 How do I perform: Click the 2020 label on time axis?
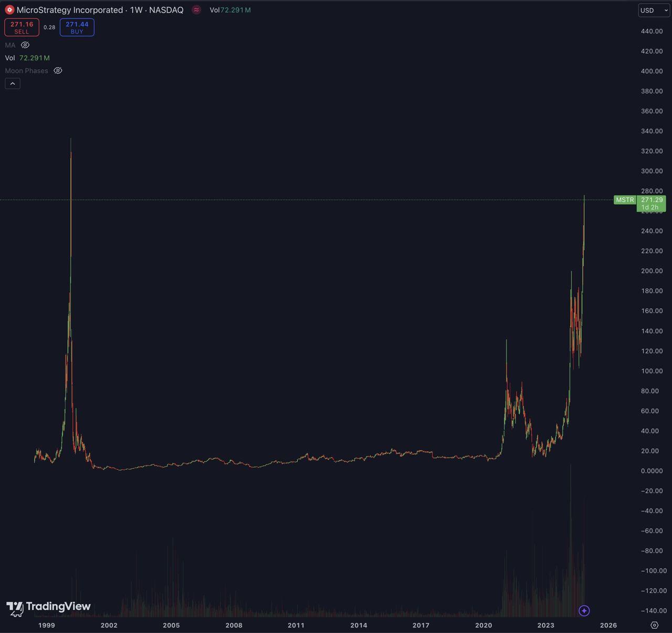pos(484,625)
